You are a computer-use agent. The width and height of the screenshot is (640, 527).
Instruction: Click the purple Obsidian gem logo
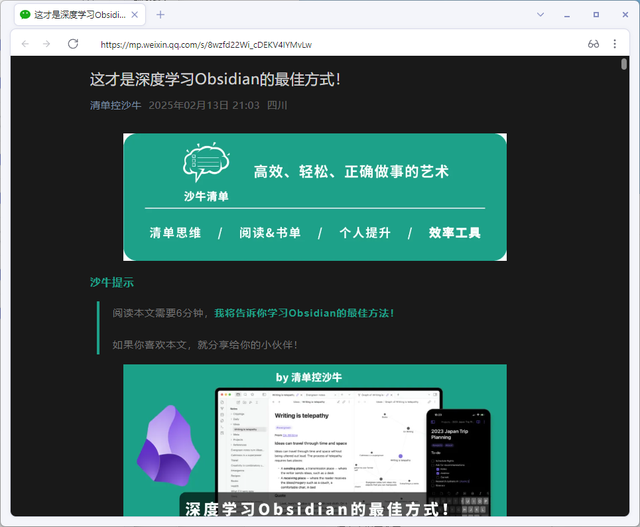click(x=168, y=445)
